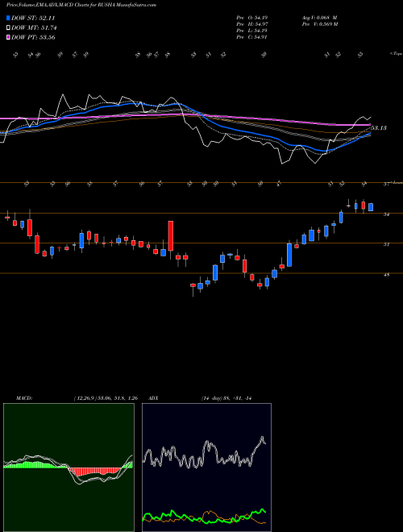
Task: Click the 54 price axis label
Action: 386,214
